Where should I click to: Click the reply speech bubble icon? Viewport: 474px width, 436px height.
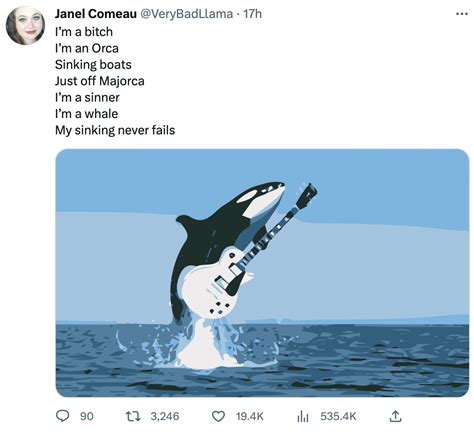[62, 416]
